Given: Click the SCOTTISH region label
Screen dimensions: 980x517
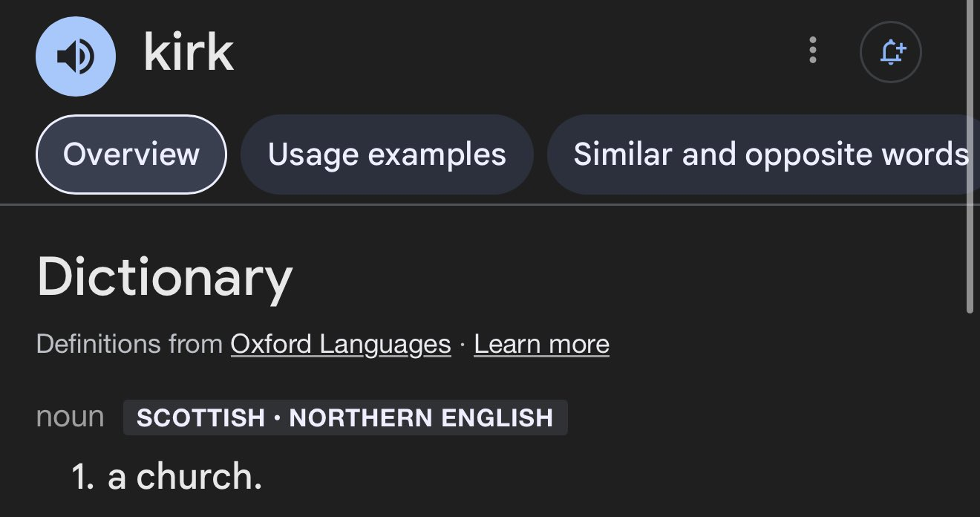Looking at the screenshot, I should (200, 417).
